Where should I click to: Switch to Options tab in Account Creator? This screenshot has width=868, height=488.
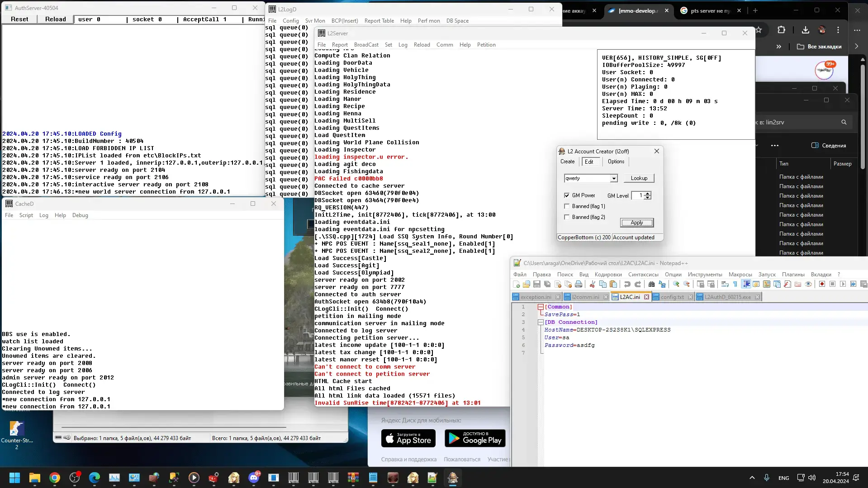pyautogui.click(x=616, y=161)
